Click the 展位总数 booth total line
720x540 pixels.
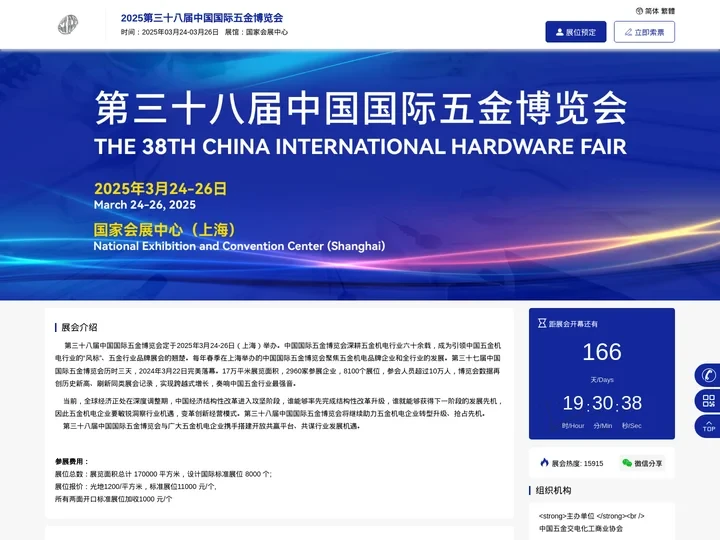click(163, 474)
